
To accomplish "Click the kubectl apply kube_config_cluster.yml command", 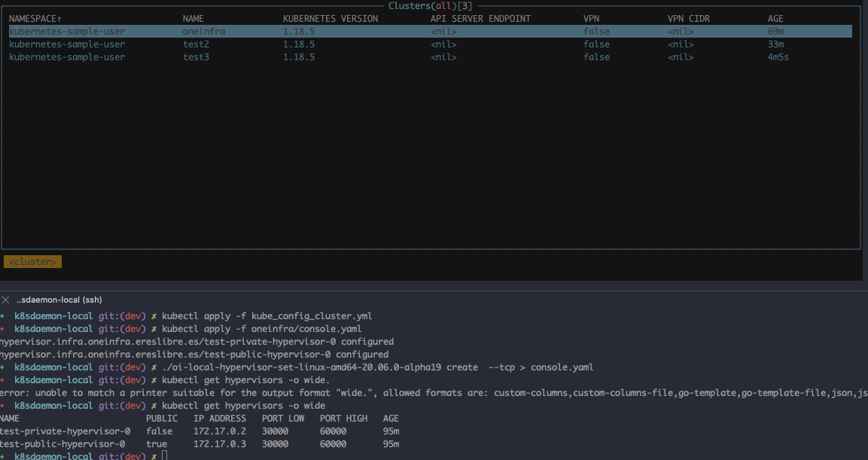I will tap(266, 316).
